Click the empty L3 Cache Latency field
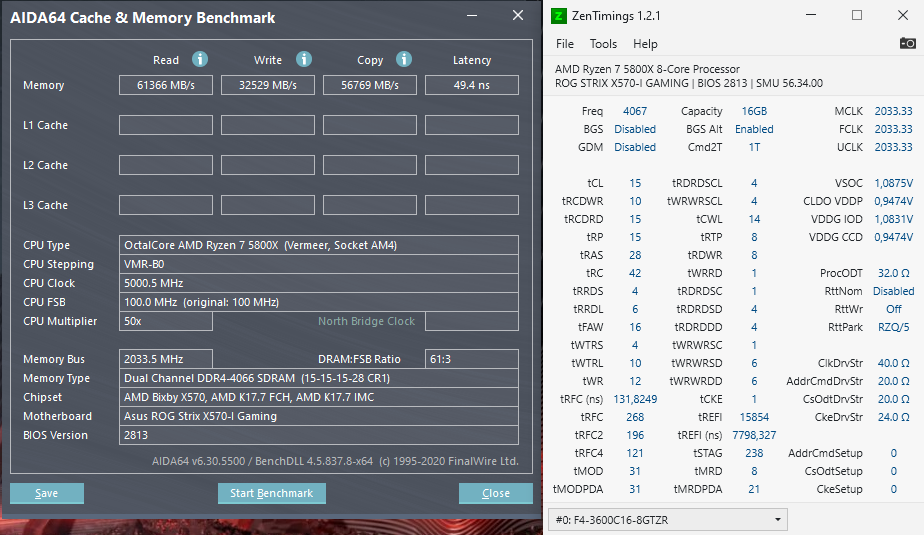This screenshot has width=924, height=535. tap(471, 205)
